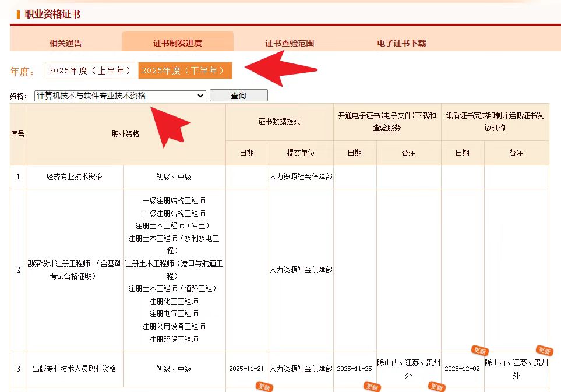Open the 证书查验范围 tab

[x=290, y=43]
